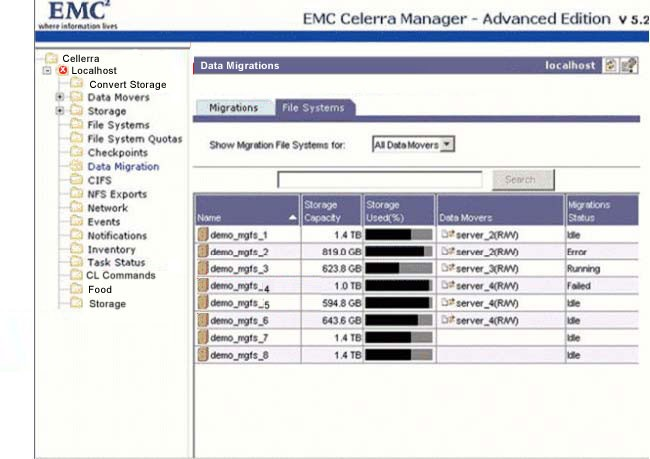Image resolution: width=650 pixels, height=459 pixels.
Task: Click the data mover icon in demo_mgfs_1 row
Action: coord(448,234)
